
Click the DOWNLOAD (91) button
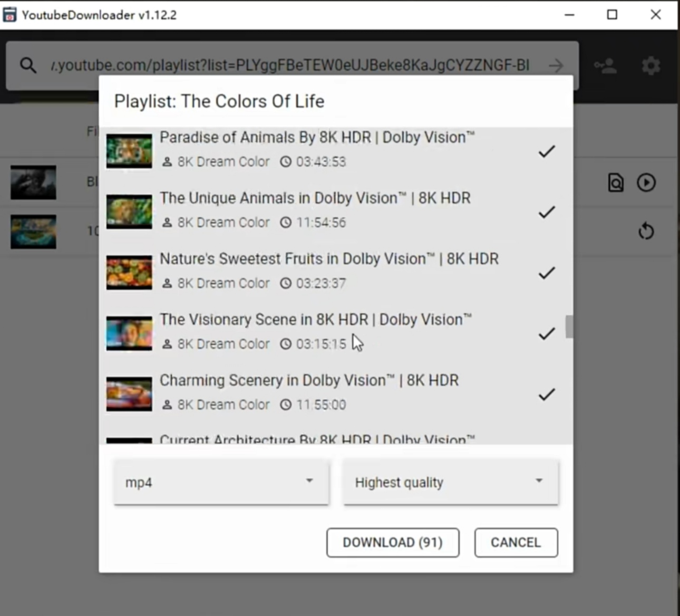coord(392,542)
